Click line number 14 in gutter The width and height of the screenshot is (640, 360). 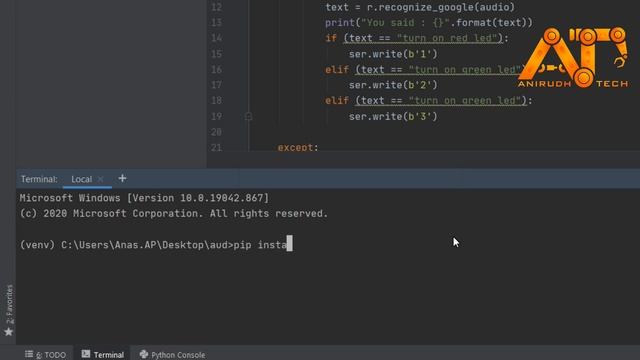(x=216, y=38)
